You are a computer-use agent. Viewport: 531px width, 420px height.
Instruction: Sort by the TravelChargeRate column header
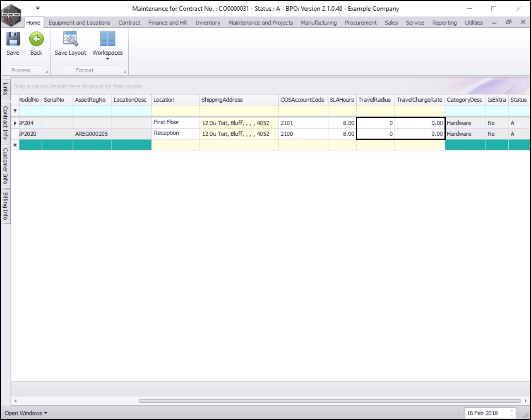pyautogui.click(x=420, y=100)
